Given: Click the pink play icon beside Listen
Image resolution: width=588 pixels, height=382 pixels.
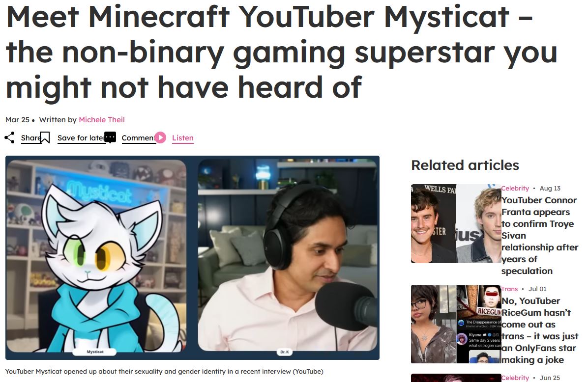Looking at the screenshot, I should coord(160,137).
